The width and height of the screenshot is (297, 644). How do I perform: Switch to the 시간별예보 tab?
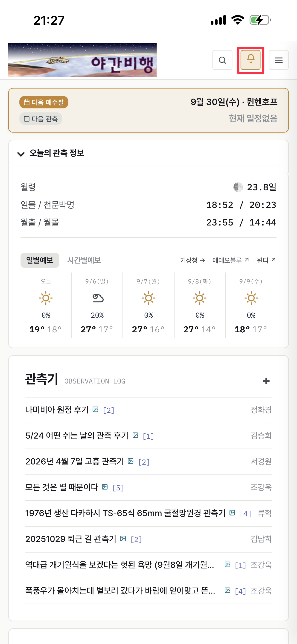pos(84,260)
